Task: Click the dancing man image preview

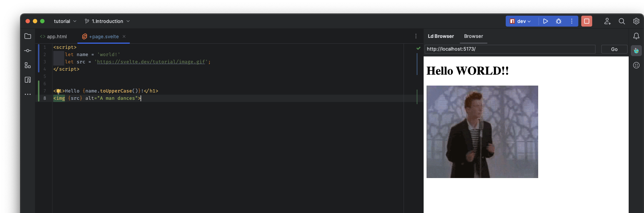Action: (x=482, y=132)
